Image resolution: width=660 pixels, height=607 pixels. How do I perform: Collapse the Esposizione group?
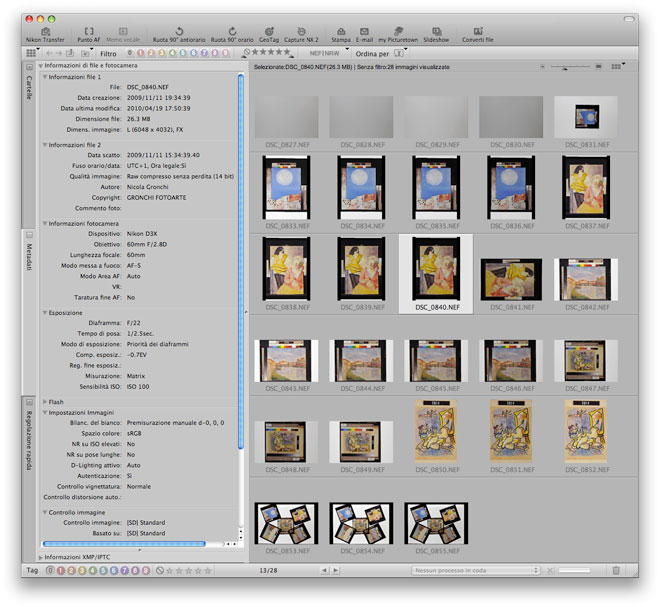pyautogui.click(x=45, y=313)
